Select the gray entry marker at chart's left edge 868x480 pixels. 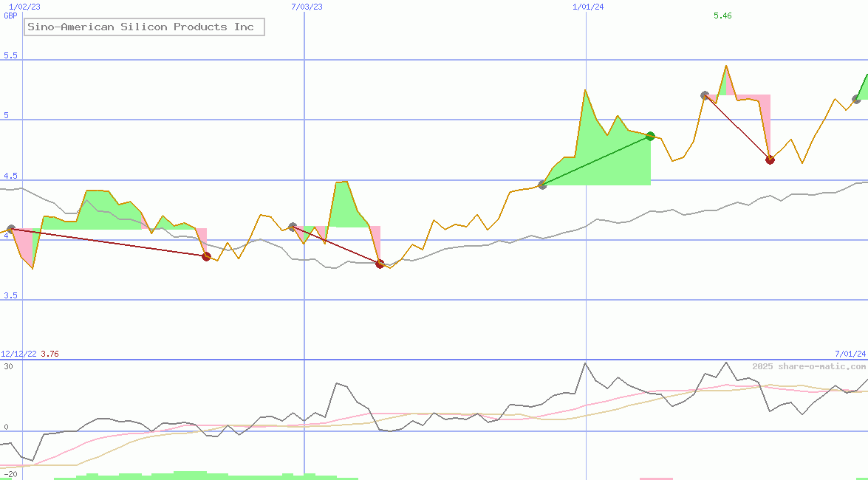tap(10, 230)
